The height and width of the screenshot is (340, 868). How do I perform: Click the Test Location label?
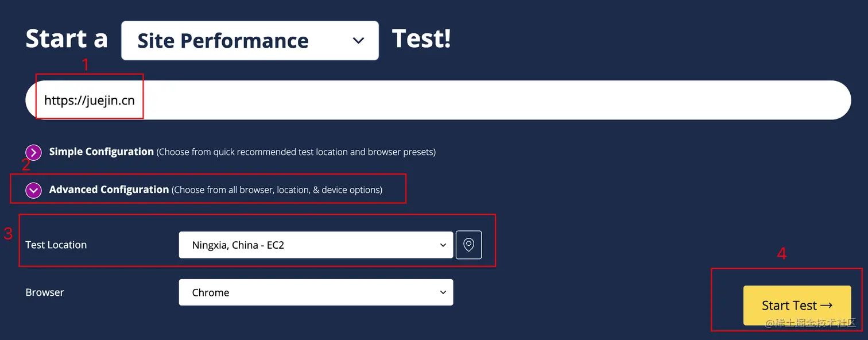[56, 245]
